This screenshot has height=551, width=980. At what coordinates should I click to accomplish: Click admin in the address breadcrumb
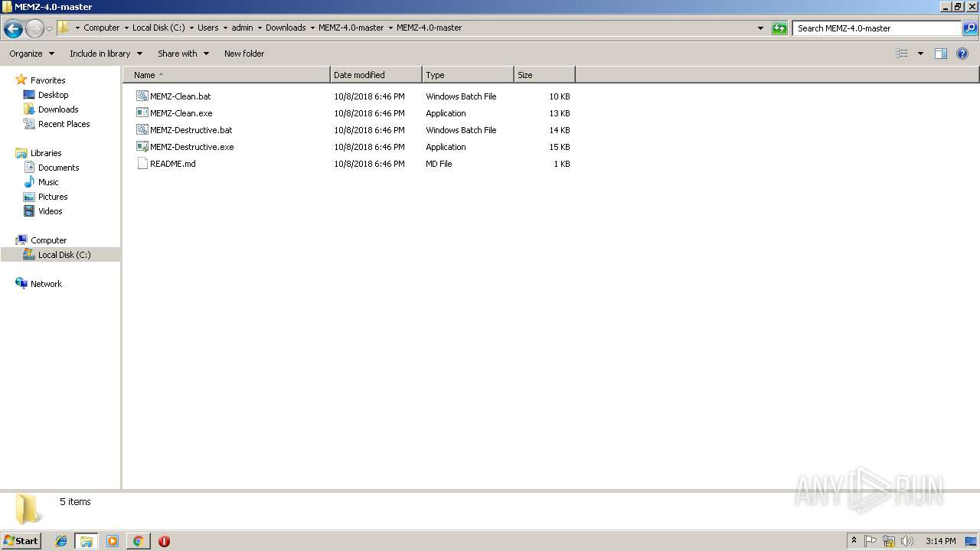(242, 28)
